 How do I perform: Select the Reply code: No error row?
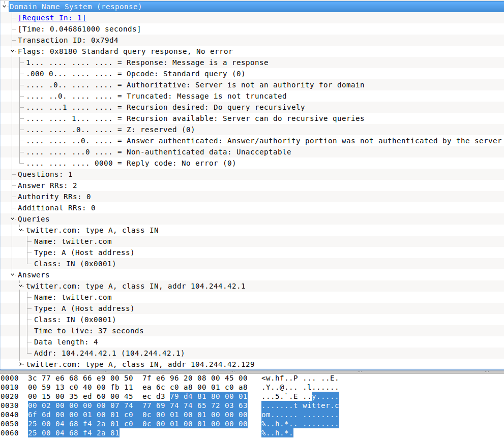click(131, 163)
